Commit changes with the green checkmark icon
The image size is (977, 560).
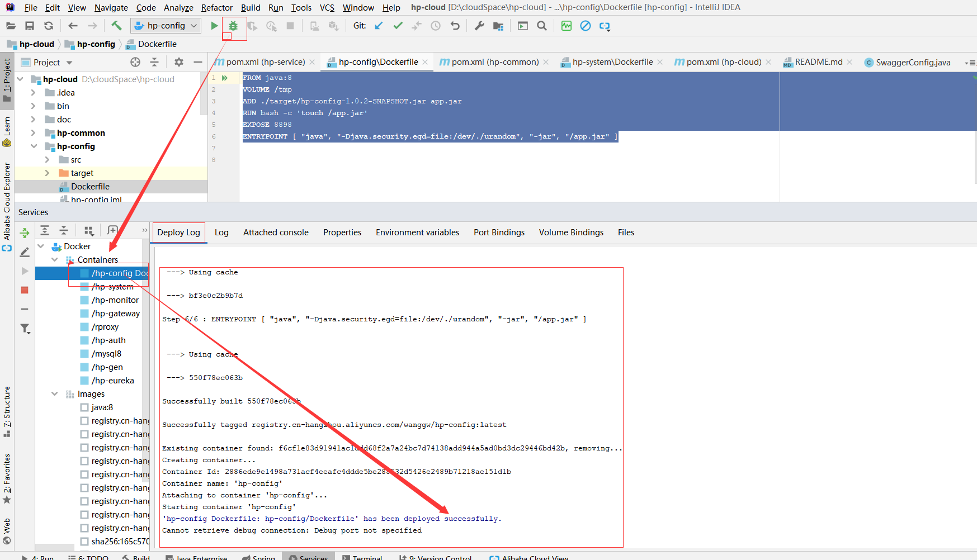tap(398, 26)
